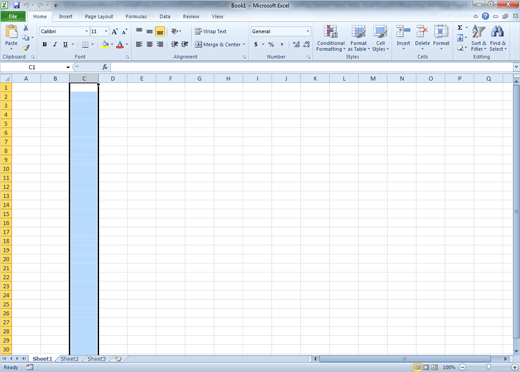Click the Select All corner button
Viewport: 520px width, 372px height.
(x=6, y=79)
